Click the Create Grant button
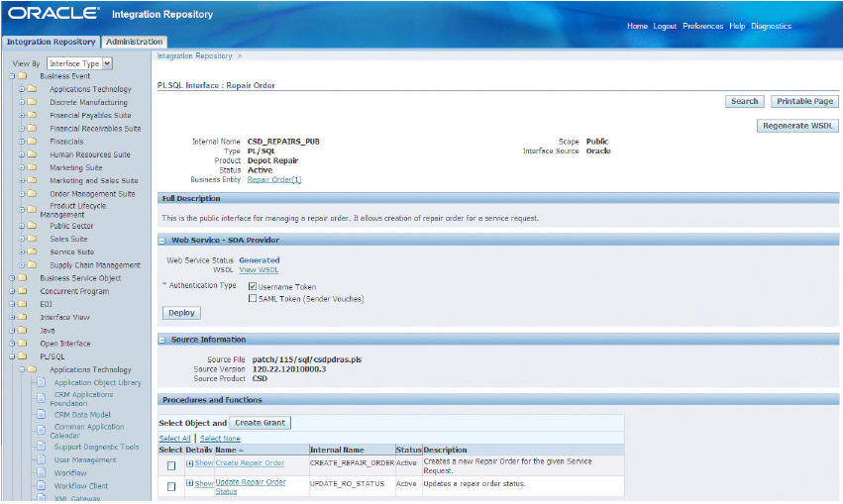The width and height of the screenshot is (843, 504). click(x=260, y=423)
